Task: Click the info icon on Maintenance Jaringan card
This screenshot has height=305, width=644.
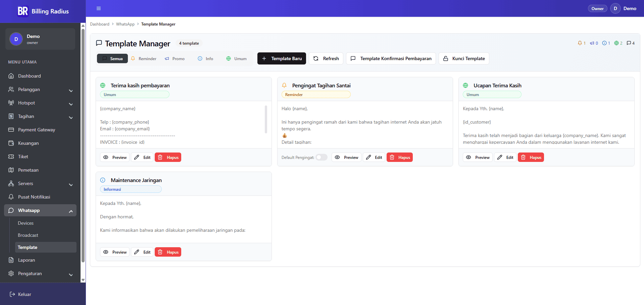Action: pyautogui.click(x=103, y=180)
